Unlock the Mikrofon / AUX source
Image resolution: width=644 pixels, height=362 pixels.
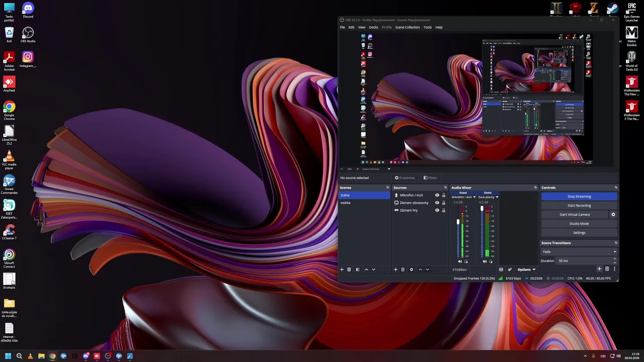443,195
